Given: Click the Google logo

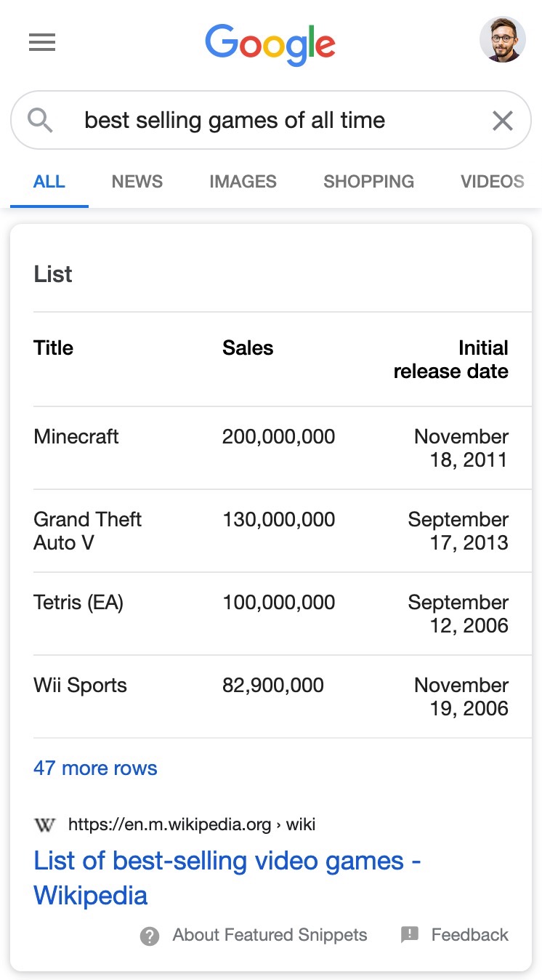Looking at the screenshot, I should coord(270,45).
